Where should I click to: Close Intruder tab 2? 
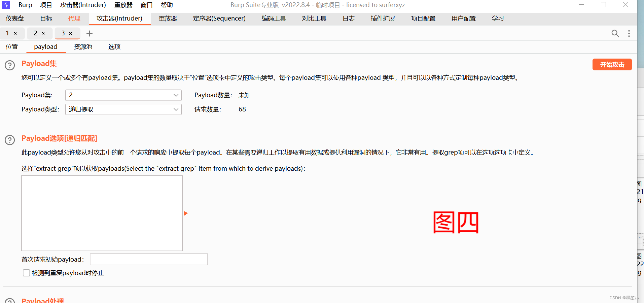point(43,33)
